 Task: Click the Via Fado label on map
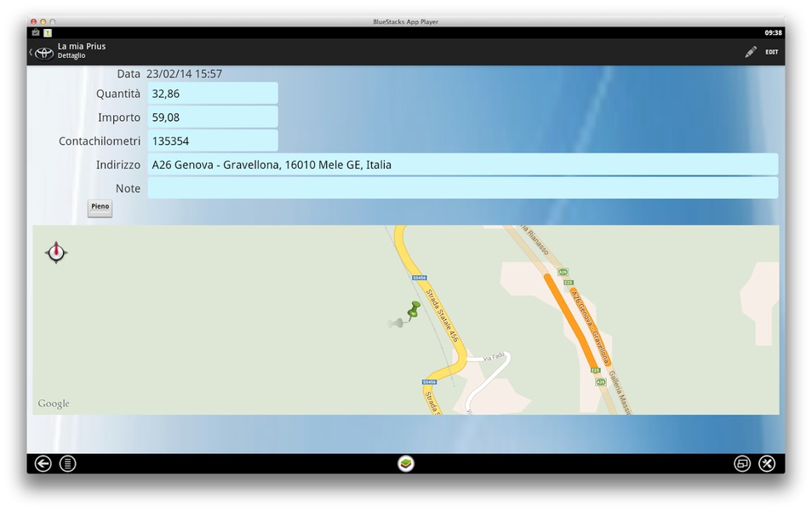click(x=494, y=357)
